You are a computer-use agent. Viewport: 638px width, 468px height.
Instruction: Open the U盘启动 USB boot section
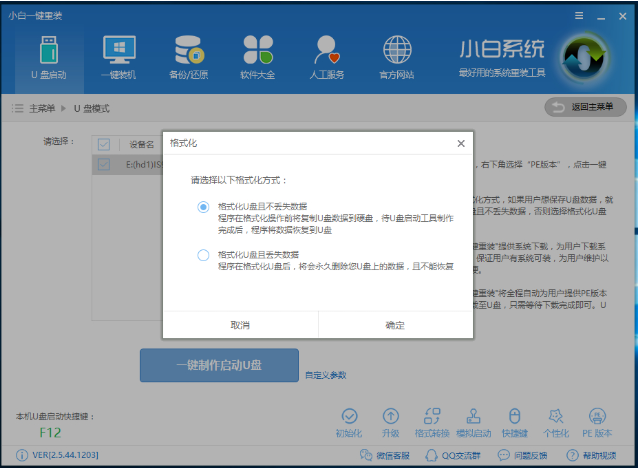tap(48, 56)
